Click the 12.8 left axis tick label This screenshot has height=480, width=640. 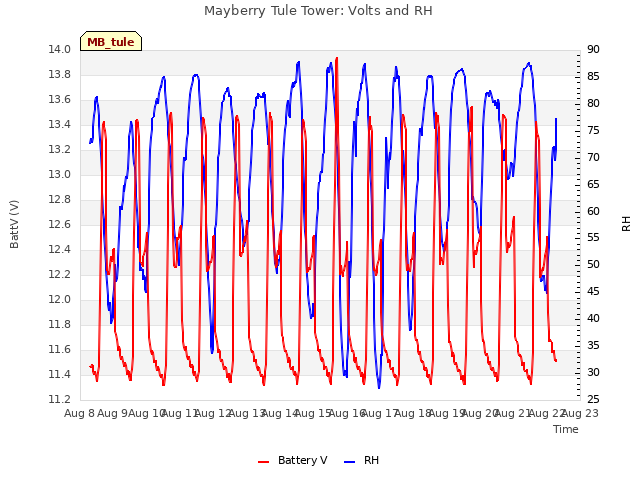click(x=60, y=200)
